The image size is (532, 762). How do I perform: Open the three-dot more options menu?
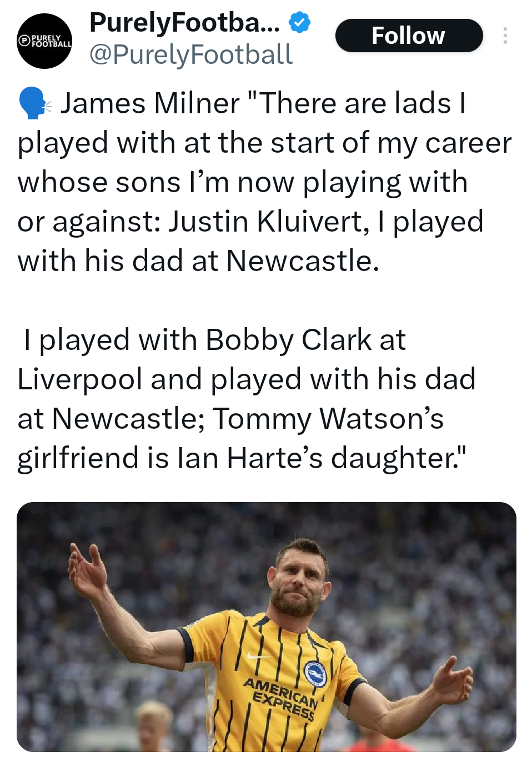pyautogui.click(x=505, y=36)
